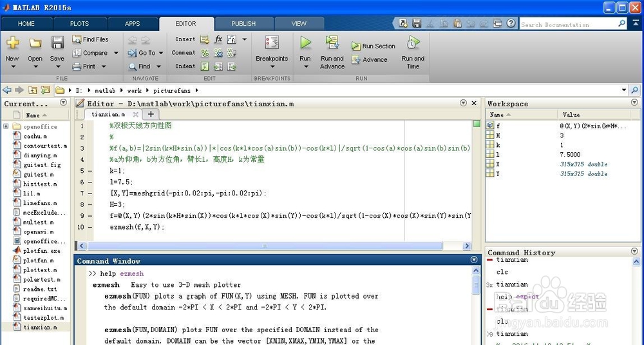Click the Advance button
Viewport: 644px width, 345px height.
369,59
